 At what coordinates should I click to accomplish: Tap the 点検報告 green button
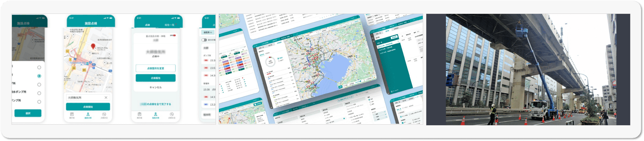pos(156,78)
